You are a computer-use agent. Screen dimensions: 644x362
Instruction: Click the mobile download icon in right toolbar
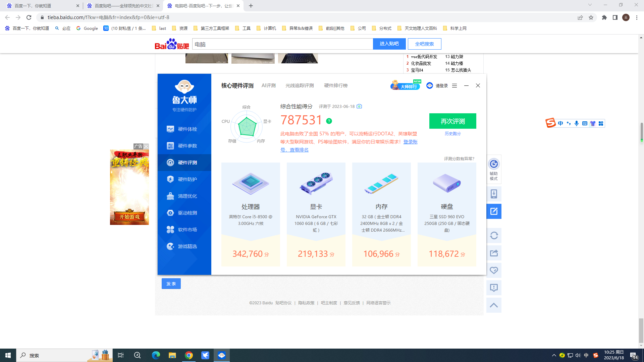[x=494, y=194]
